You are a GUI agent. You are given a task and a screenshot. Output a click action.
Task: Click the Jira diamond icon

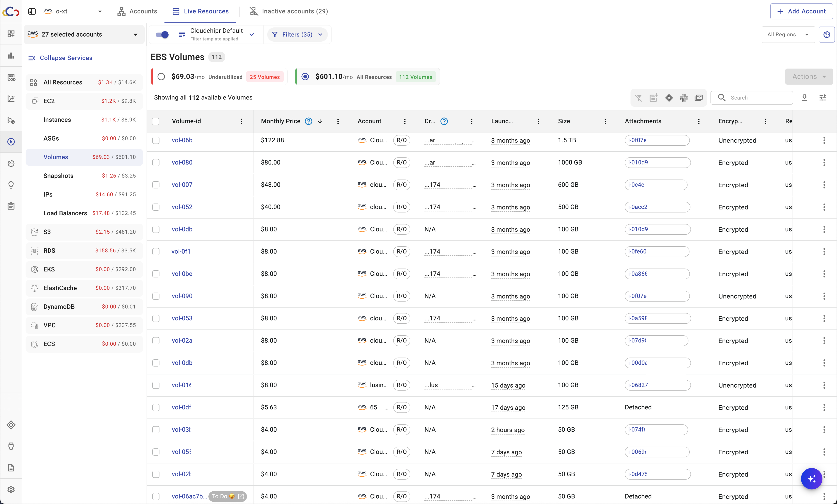(x=668, y=98)
